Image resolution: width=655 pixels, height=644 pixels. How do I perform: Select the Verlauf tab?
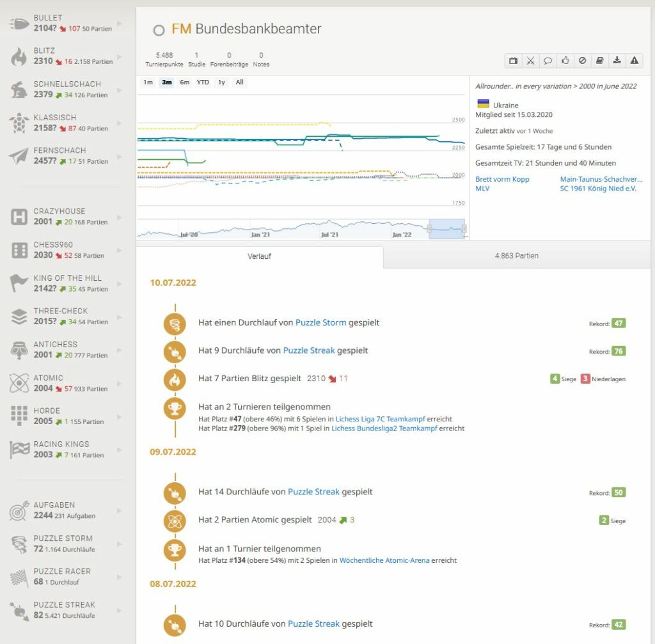point(260,256)
